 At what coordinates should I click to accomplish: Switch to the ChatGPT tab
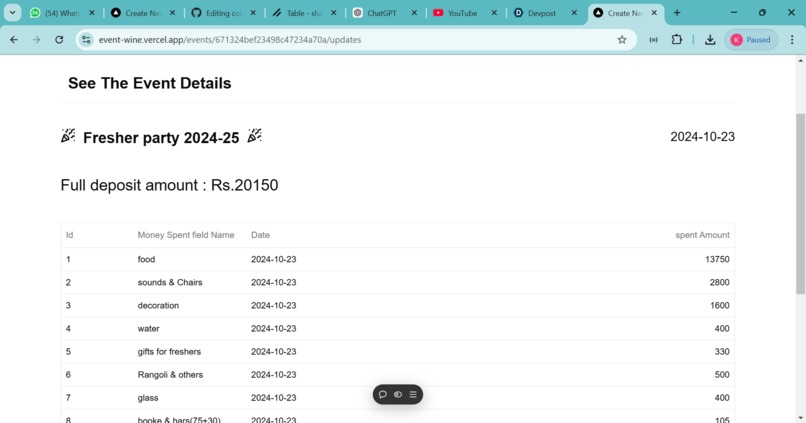coord(384,13)
